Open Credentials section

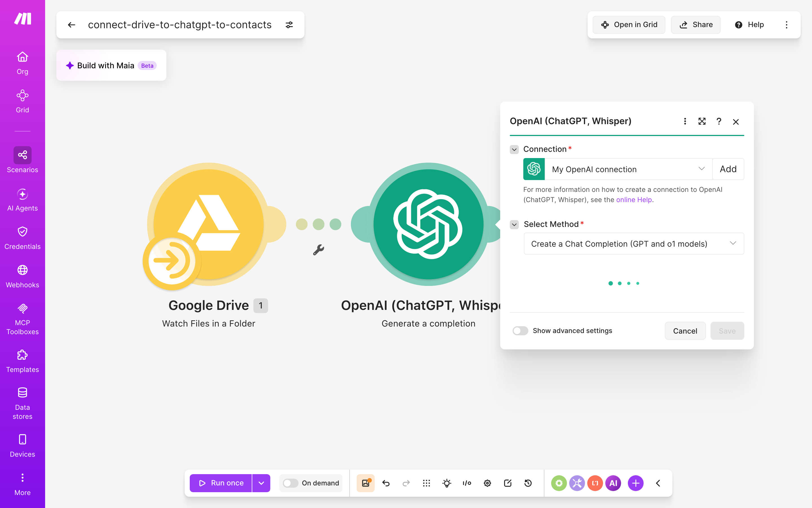23,238
